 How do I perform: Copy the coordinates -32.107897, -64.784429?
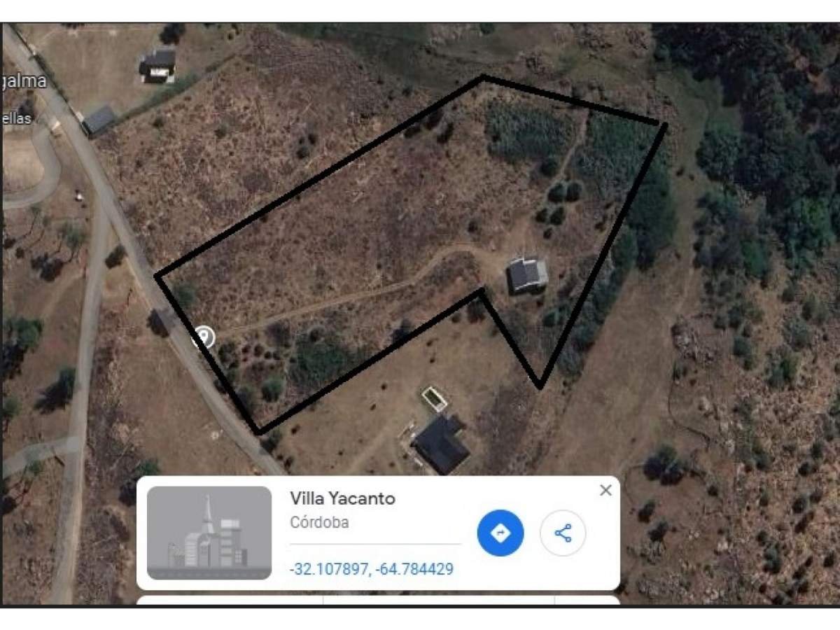click(372, 569)
